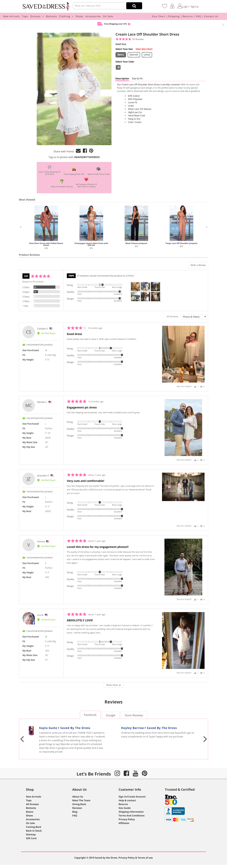
Task: Thumbs down Mandie C. review
Action: (201, 460)
